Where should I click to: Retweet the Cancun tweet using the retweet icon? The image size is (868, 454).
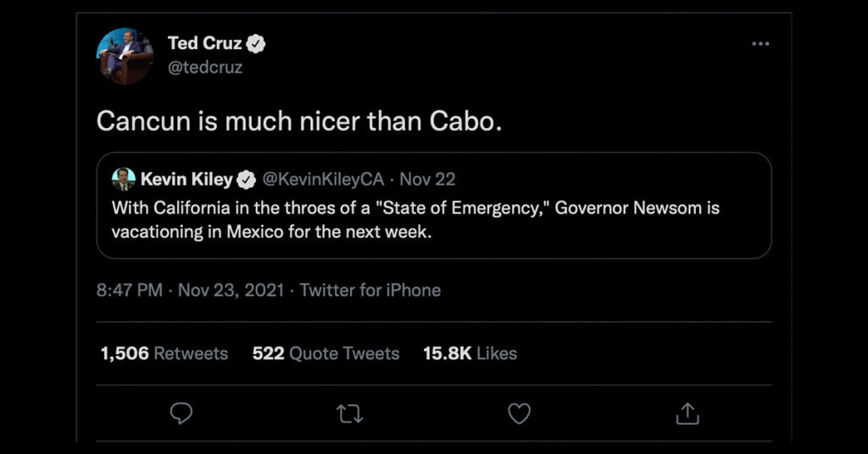point(349,412)
